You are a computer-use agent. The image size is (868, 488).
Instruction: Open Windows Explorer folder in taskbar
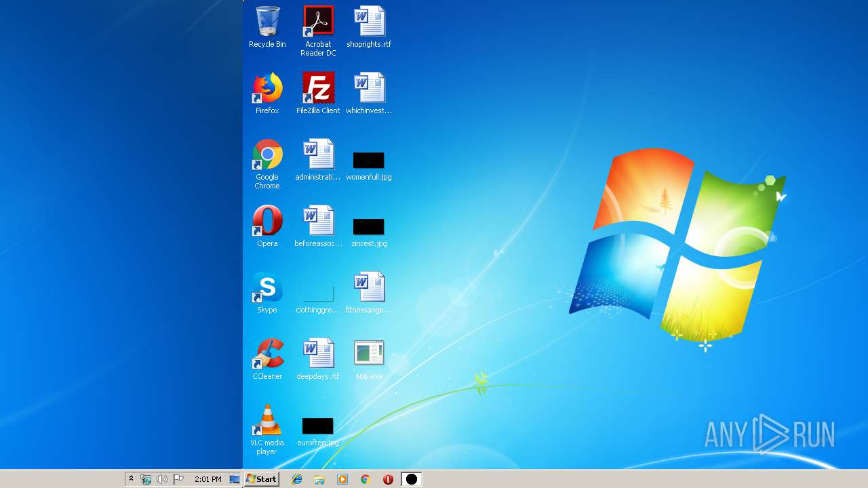click(319, 479)
